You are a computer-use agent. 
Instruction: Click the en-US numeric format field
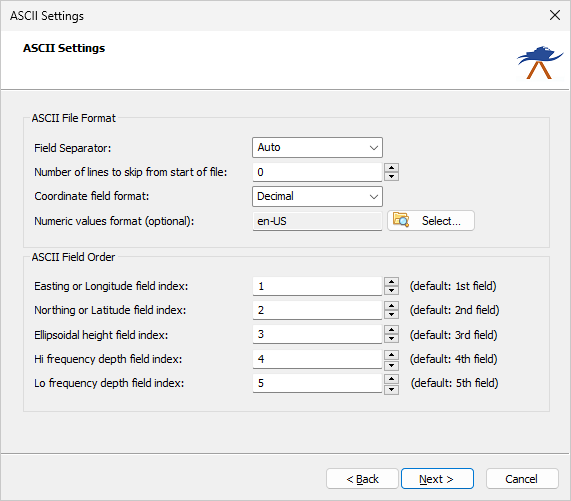coord(317,221)
